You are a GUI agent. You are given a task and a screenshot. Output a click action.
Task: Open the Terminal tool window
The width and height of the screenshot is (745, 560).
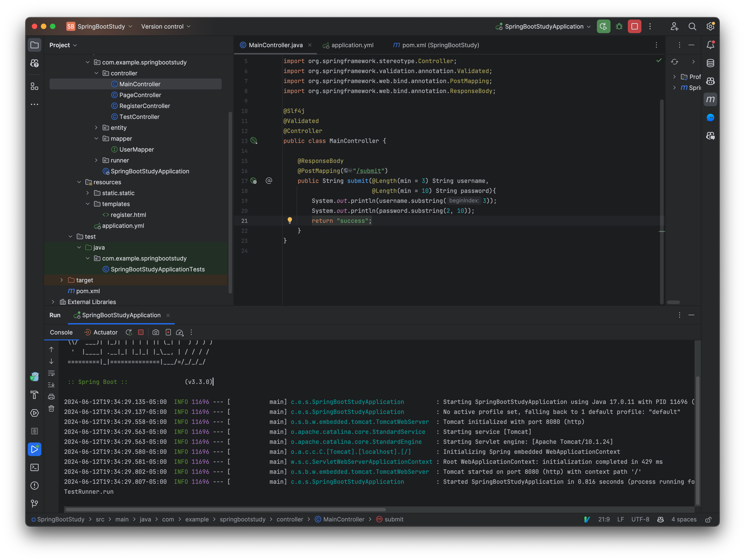pyautogui.click(x=34, y=467)
